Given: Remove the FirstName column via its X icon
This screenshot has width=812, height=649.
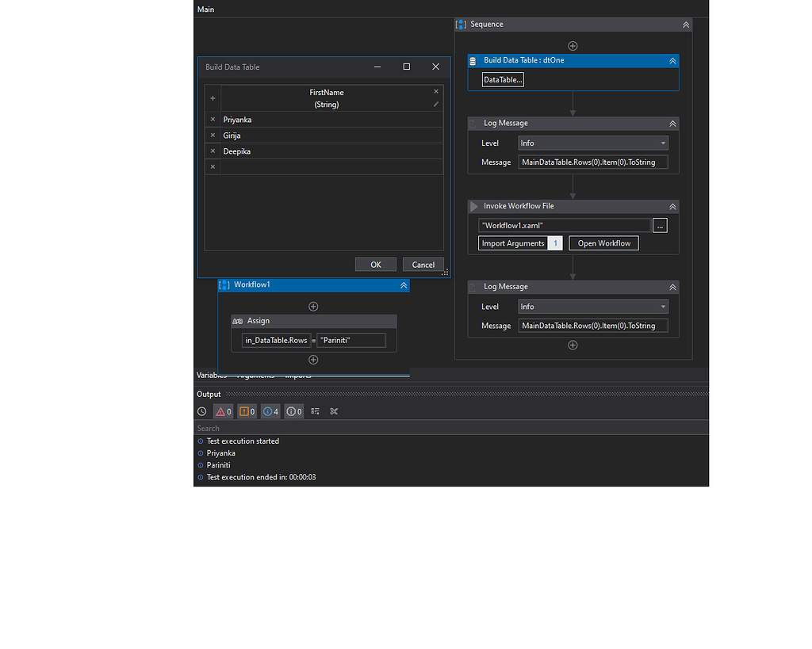Looking at the screenshot, I should pos(436,91).
